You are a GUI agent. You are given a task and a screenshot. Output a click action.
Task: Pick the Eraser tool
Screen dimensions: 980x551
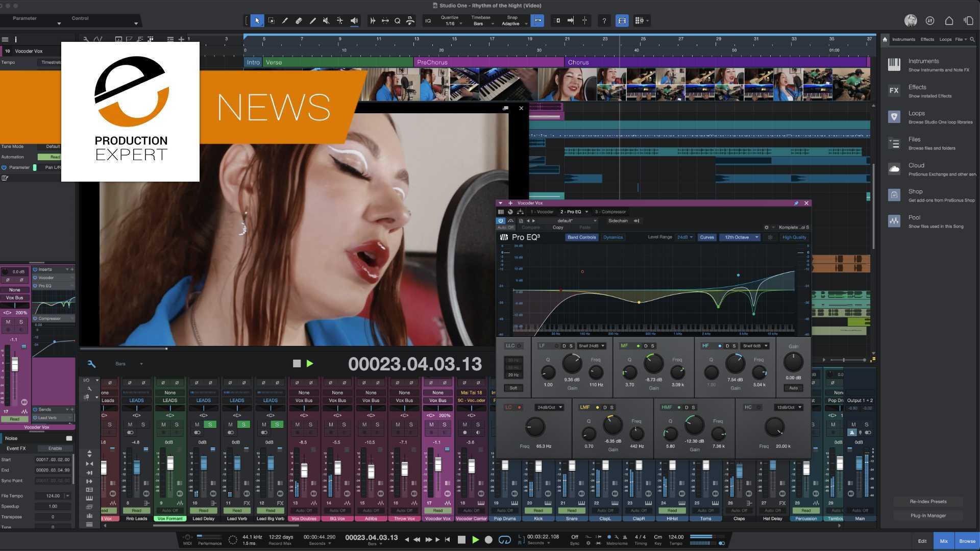coord(299,21)
